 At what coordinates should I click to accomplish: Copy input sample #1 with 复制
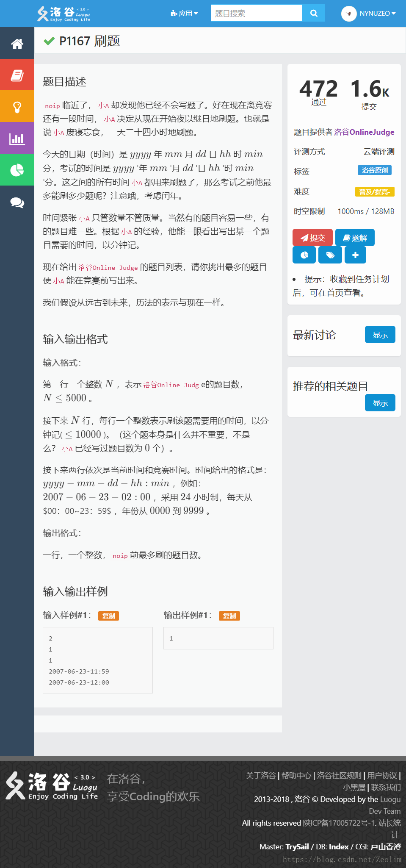(x=108, y=616)
